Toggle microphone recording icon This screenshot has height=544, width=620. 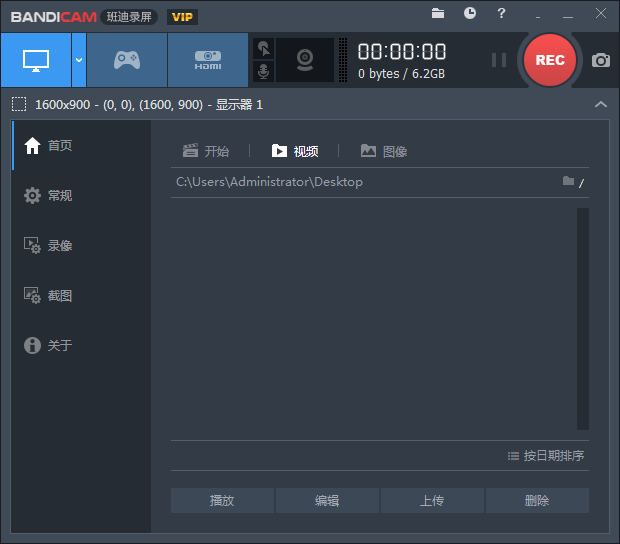click(x=263, y=72)
